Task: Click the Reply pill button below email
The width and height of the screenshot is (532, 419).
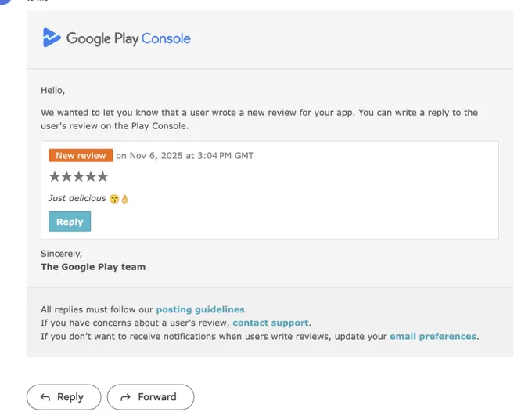Action: (x=64, y=397)
